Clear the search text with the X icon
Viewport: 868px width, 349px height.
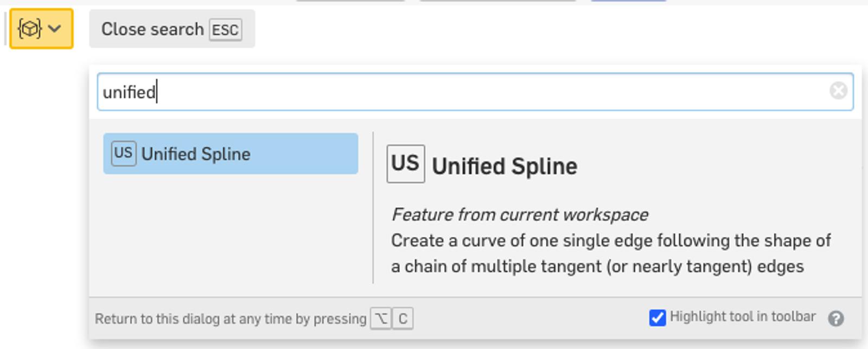(x=838, y=91)
